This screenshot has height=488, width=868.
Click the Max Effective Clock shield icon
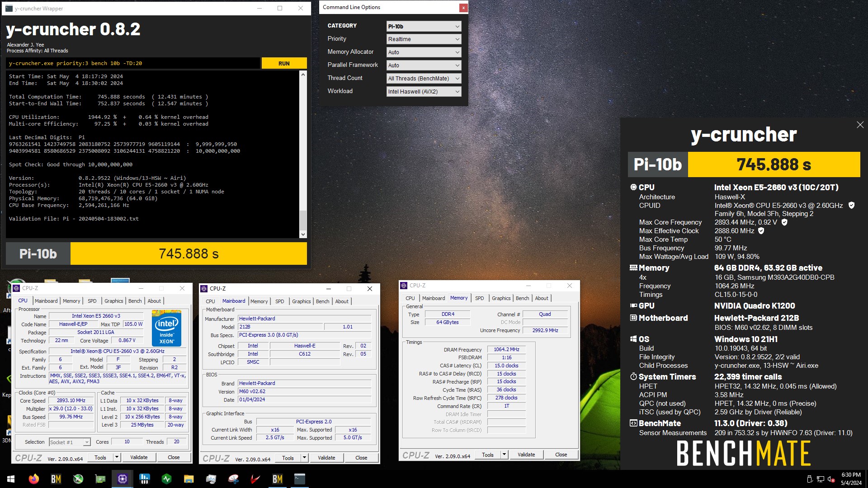click(x=761, y=230)
